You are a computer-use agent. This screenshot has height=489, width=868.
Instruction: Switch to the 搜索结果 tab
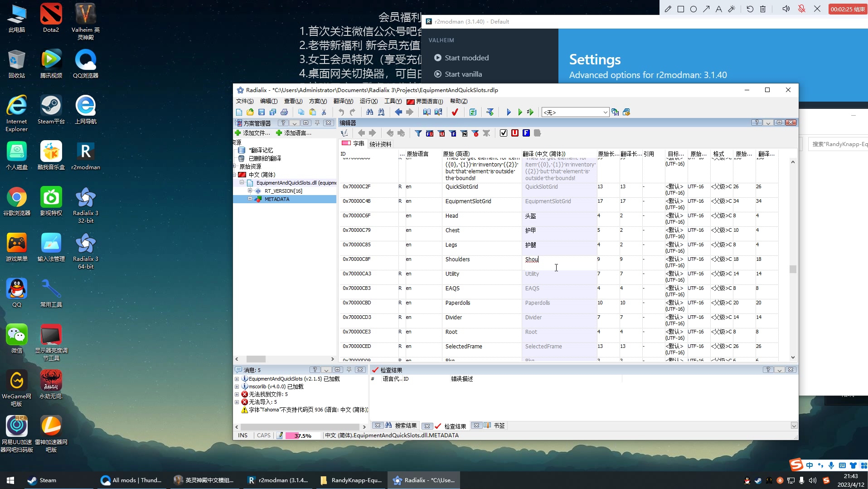401,425
